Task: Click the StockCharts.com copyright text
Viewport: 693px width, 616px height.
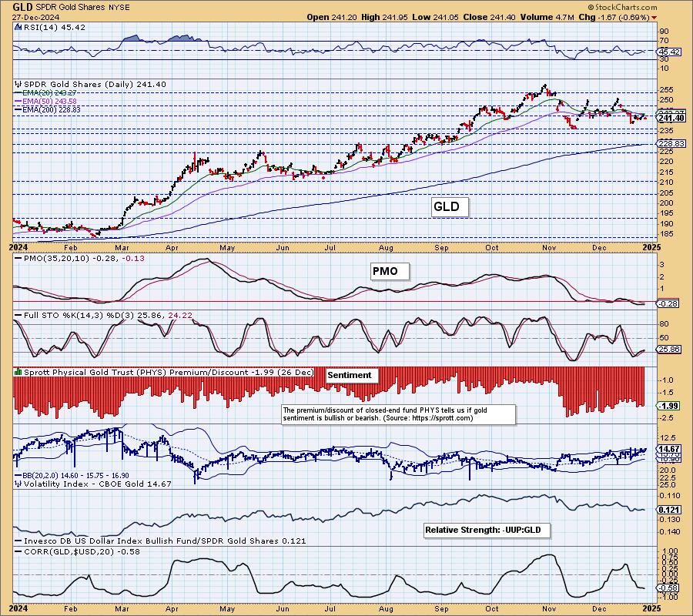Action: click(x=622, y=7)
